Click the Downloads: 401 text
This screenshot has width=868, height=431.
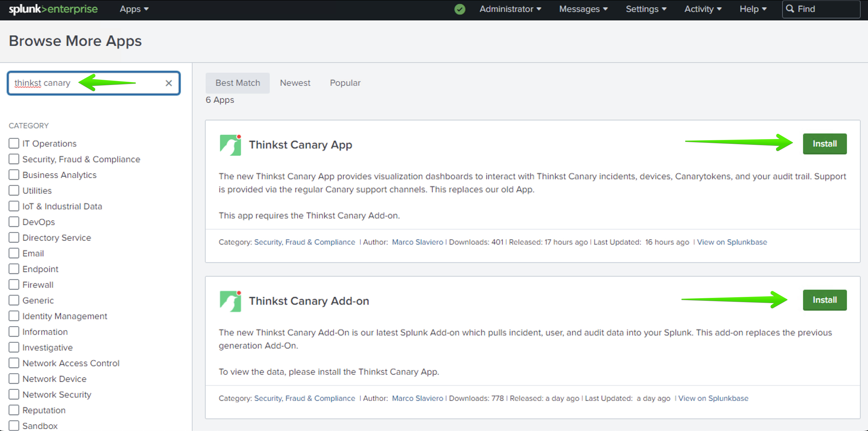pos(476,242)
